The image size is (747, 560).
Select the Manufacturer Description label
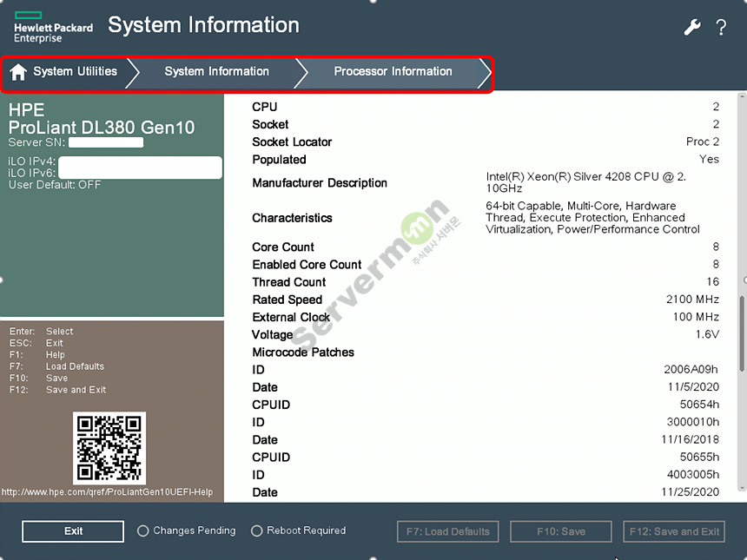[320, 183]
